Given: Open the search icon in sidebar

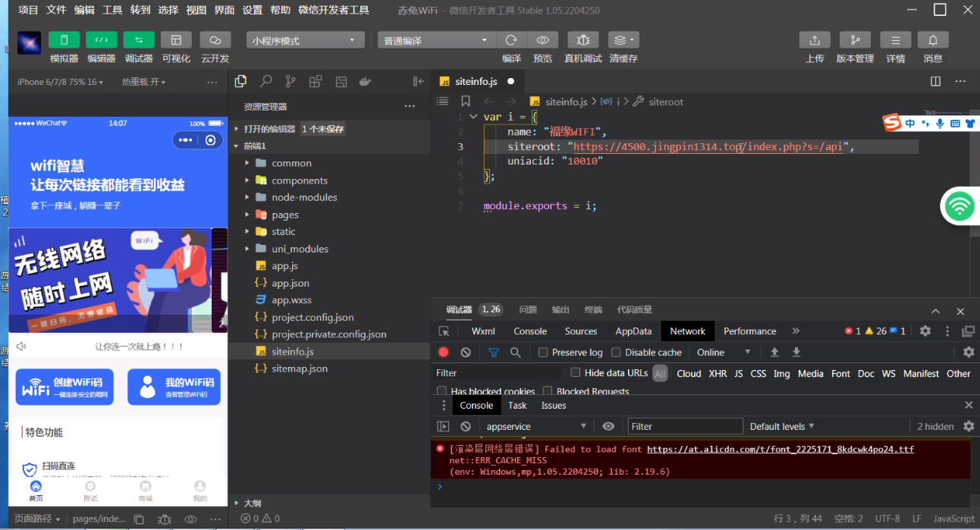Looking at the screenshot, I should point(265,81).
